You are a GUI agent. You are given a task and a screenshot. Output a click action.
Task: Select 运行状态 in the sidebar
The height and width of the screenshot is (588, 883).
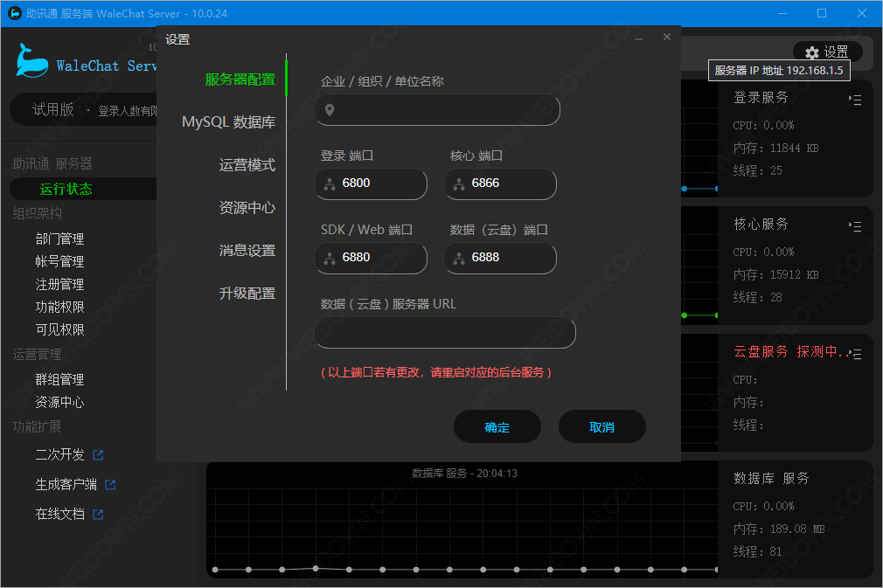(66, 189)
